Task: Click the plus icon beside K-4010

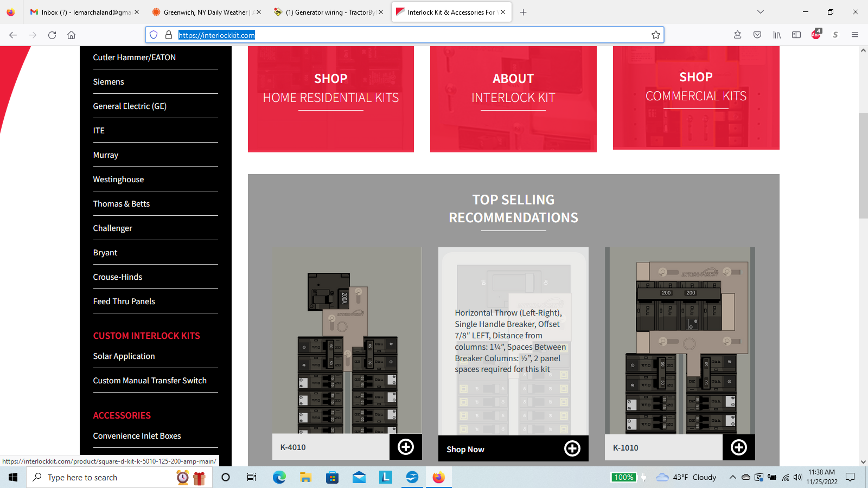Action: pos(406,447)
